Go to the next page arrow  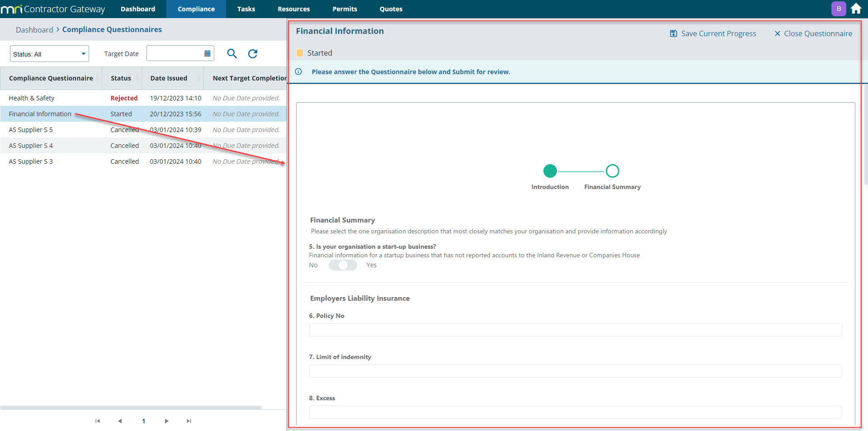click(x=166, y=421)
